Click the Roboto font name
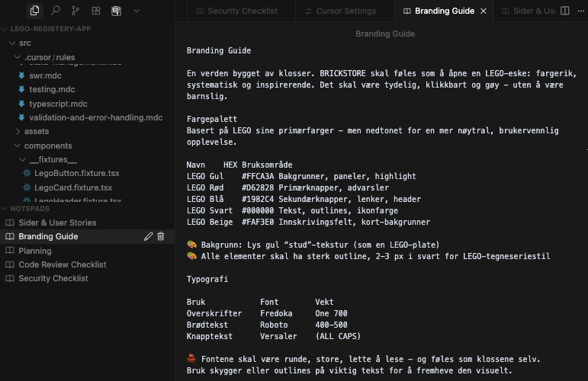Image resolution: width=588 pixels, height=381 pixels. pos(274,325)
